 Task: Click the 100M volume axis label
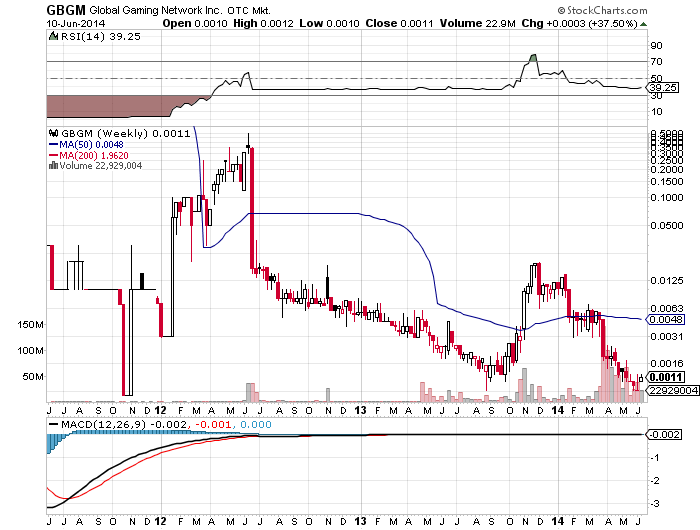click(x=31, y=351)
